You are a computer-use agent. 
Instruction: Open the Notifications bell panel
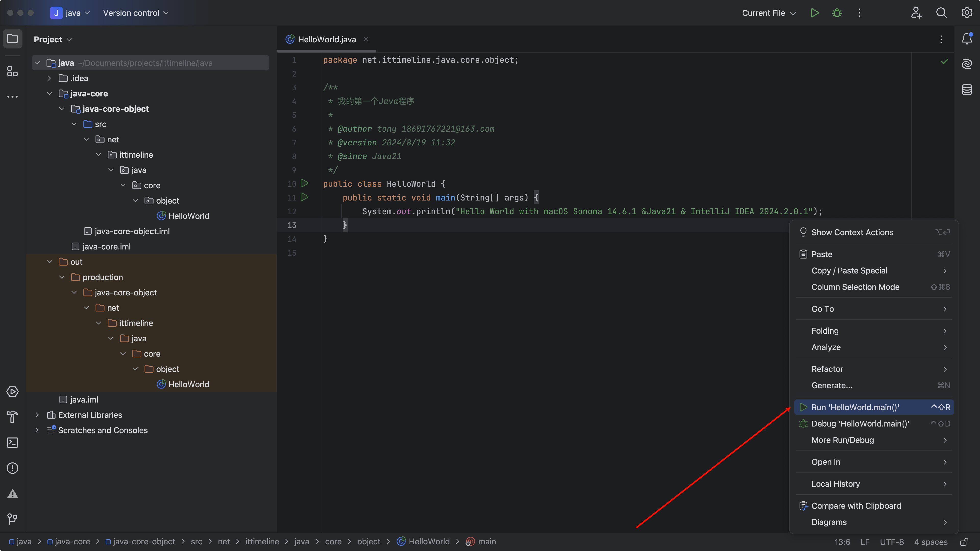967,39
